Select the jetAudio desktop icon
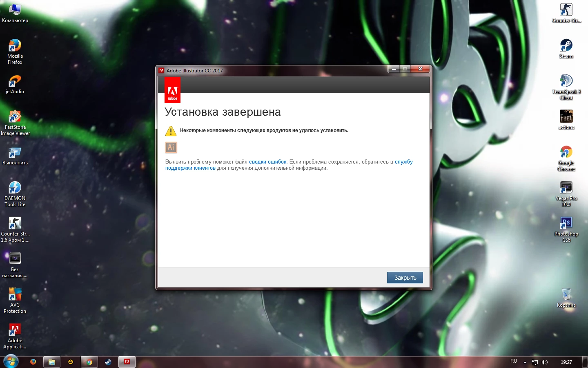588x368 pixels. tap(15, 85)
